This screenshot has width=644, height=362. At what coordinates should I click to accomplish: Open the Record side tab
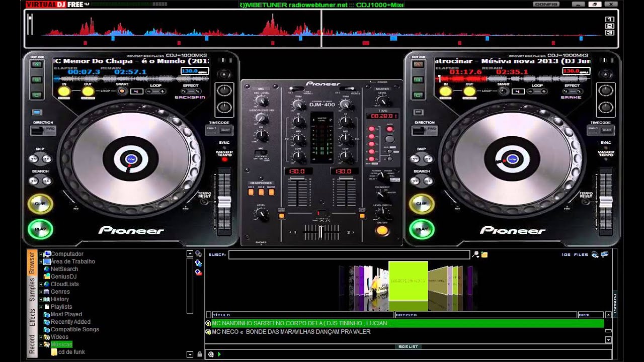32,344
